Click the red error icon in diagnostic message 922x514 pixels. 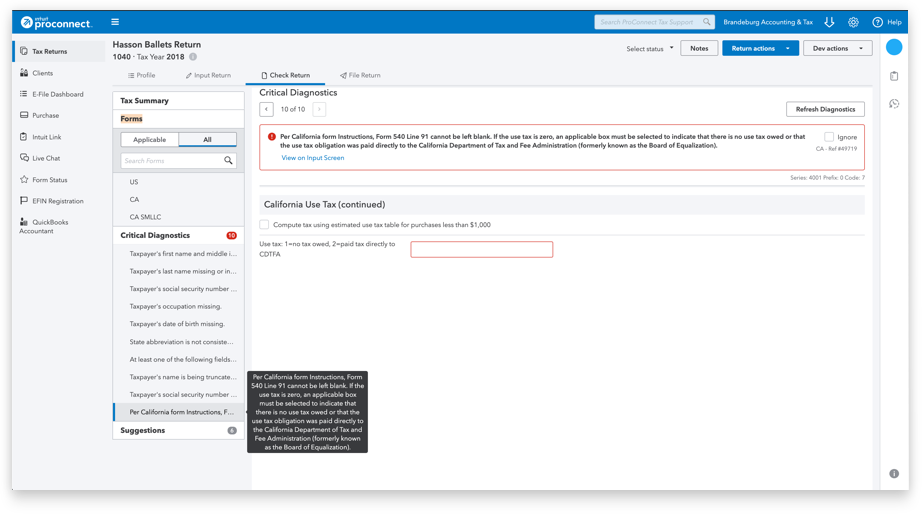pyautogui.click(x=272, y=136)
